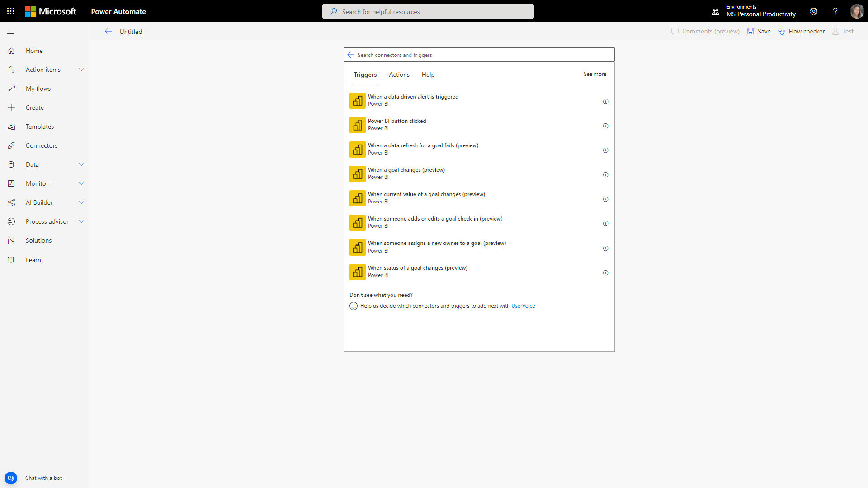
Task: Click the goal changes preview trigger icon
Action: click(x=357, y=174)
